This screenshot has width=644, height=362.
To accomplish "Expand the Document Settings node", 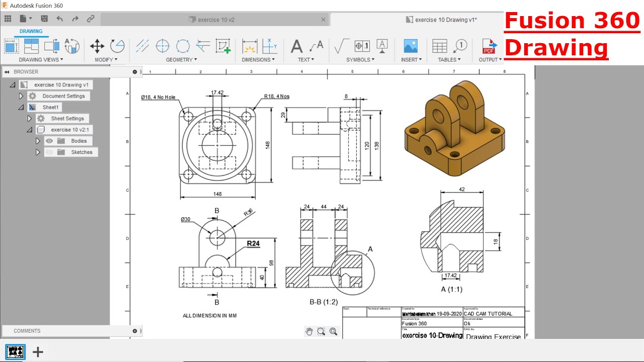I will click(x=21, y=96).
